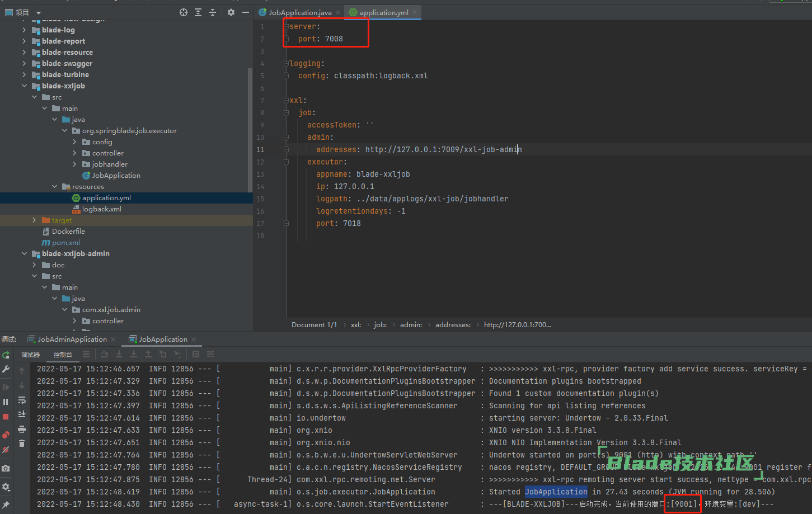Select logback.xml in project tree
This screenshot has width=812, height=514.
(x=101, y=209)
